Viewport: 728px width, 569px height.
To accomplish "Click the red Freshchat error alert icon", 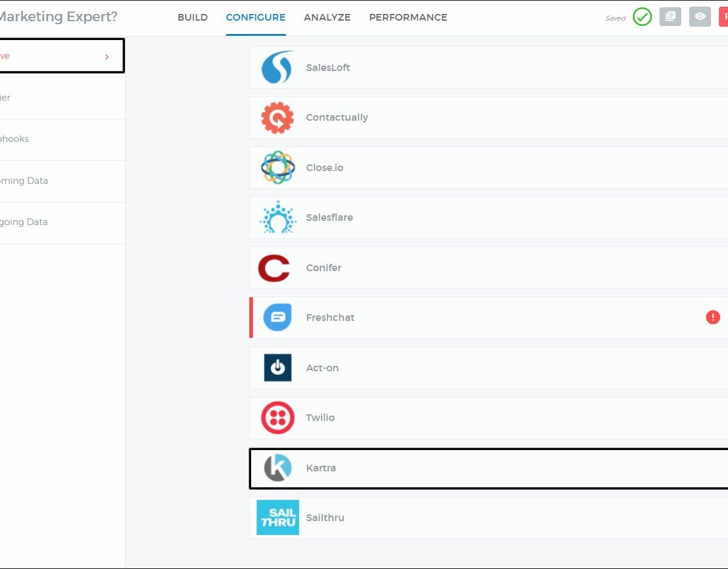I will [x=713, y=317].
